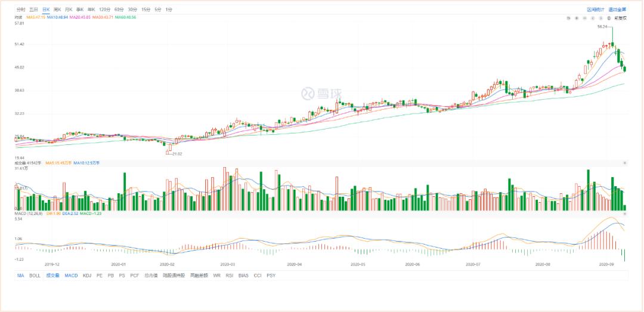
Task: Toggle the KDJ indicator on
Action: (87, 276)
